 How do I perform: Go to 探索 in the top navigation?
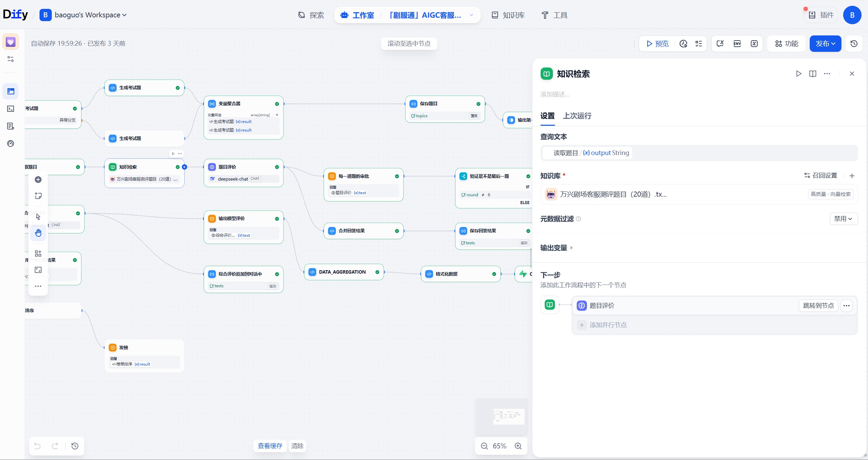click(311, 15)
